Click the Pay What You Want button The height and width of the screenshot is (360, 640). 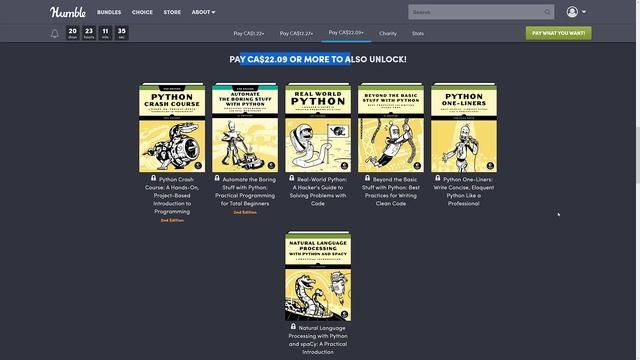558,33
